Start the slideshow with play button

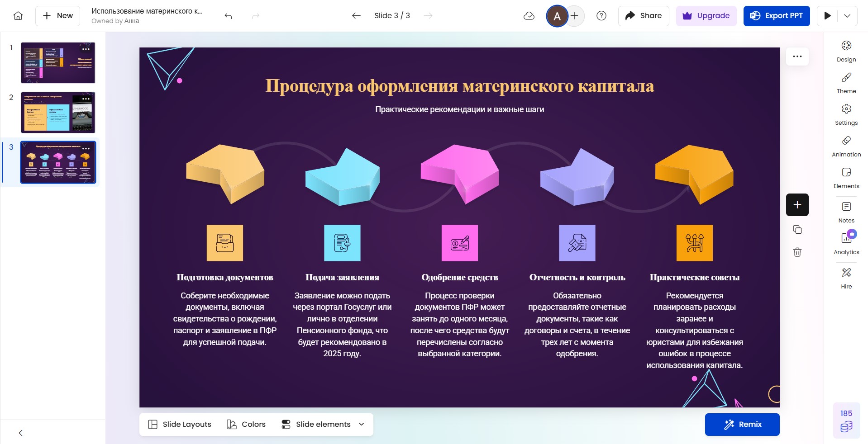tap(827, 16)
